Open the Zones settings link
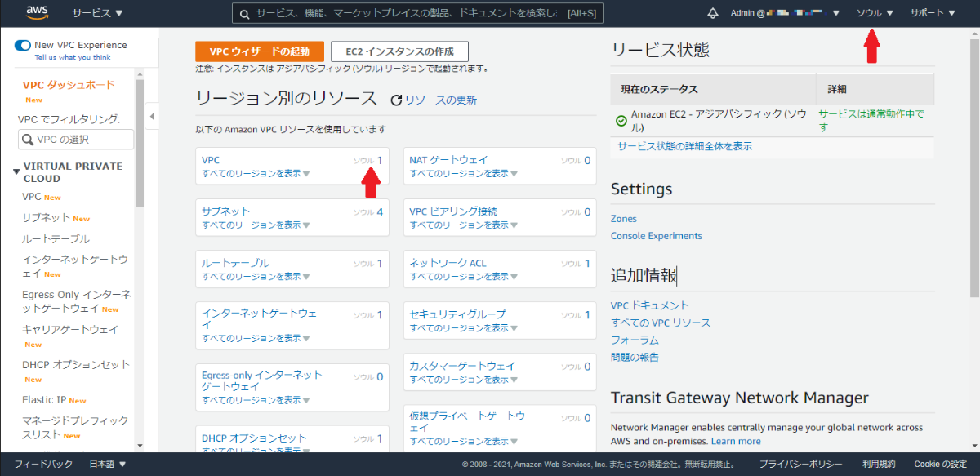The width and height of the screenshot is (980, 476). [x=624, y=219]
